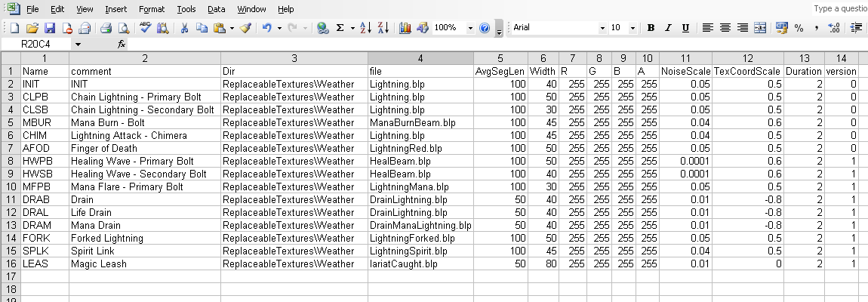Open the Tools menu
The image size is (868, 302).
(x=186, y=9)
